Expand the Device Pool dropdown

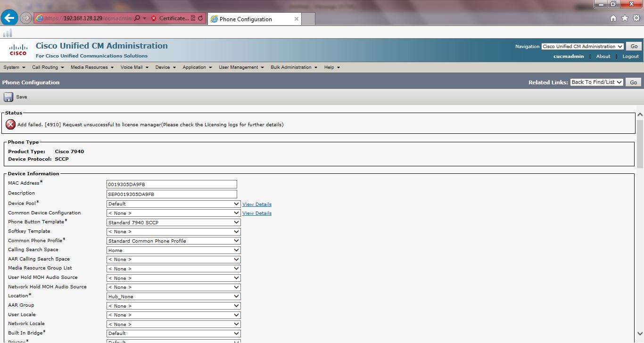click(x=173, y=204)
